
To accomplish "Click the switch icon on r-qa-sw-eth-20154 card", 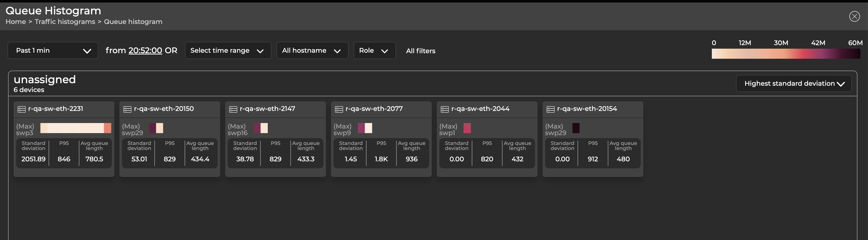I will (x=550, y=109).
